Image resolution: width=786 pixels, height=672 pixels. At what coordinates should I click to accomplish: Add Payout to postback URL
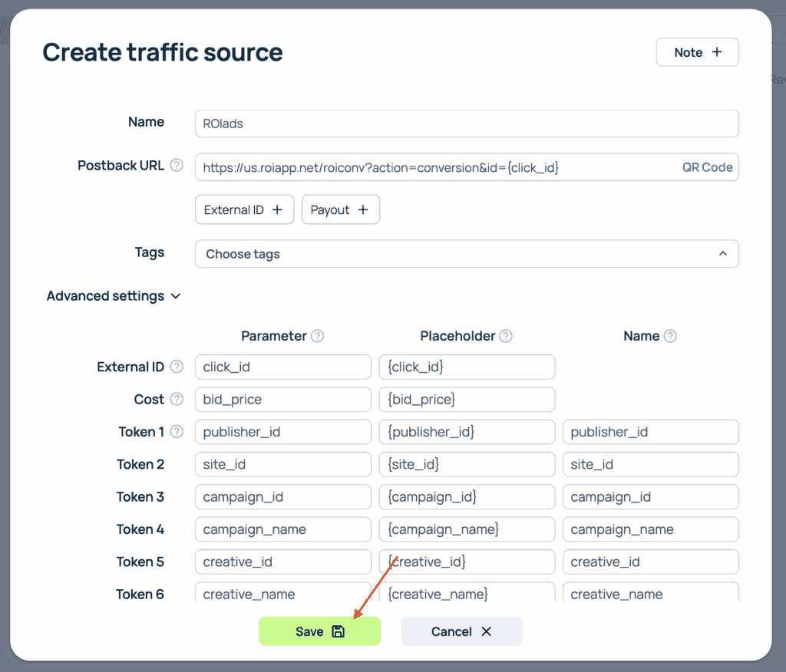click(340, 210)
